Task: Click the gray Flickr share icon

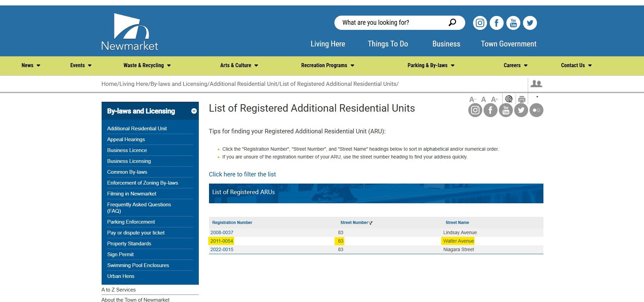Action: coord(536,110)
